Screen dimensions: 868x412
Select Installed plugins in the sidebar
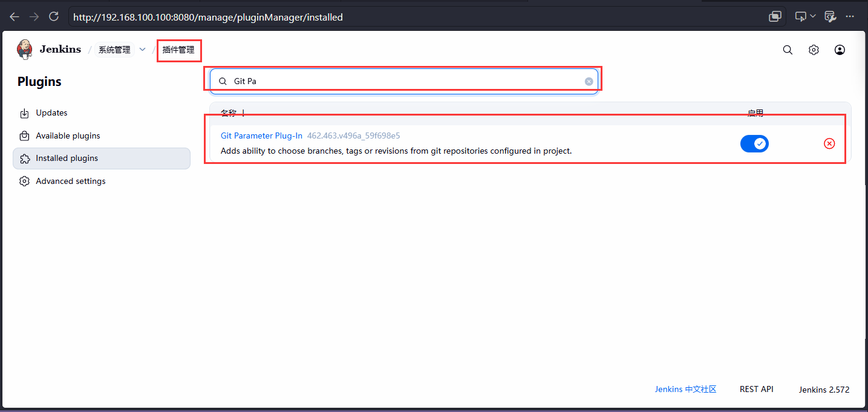coord(102,159)
